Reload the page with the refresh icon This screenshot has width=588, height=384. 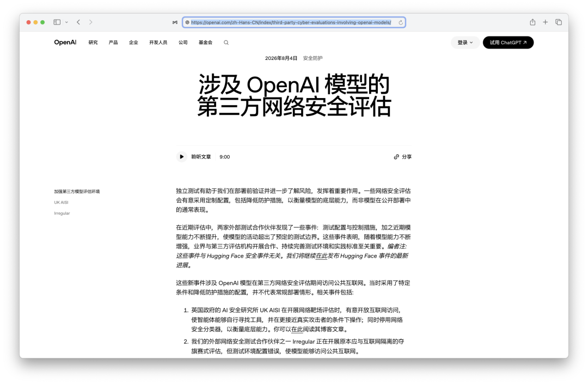coord(401,22)
